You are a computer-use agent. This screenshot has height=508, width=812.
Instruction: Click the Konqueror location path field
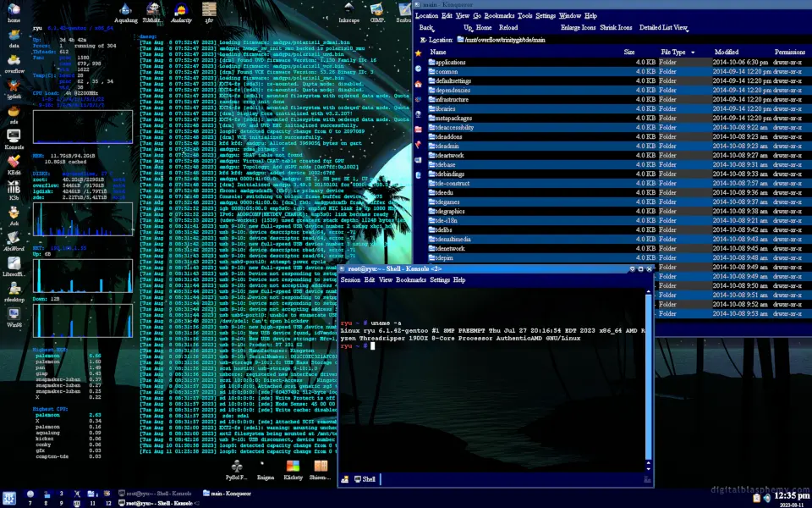pos(634,40)
